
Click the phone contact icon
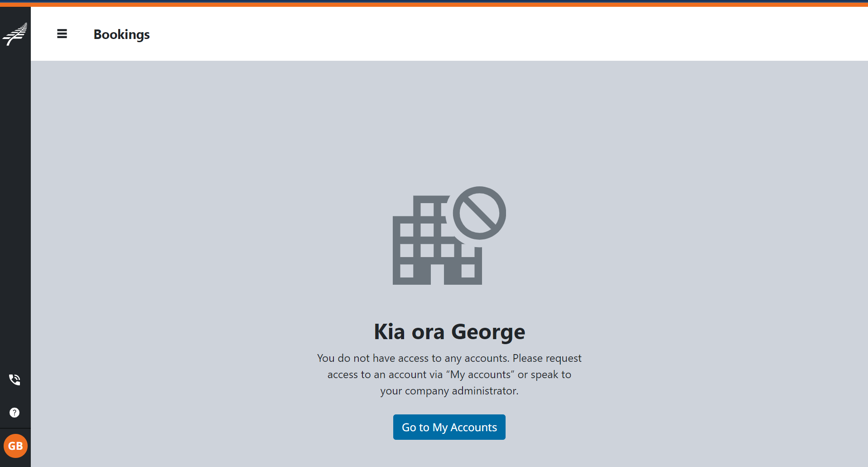[x=14, y=379]
